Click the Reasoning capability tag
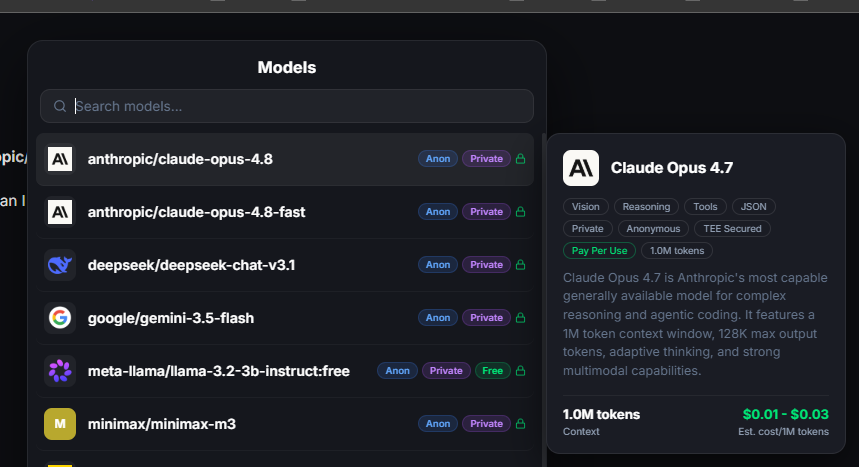859x467 pixels. pos(646,207)
